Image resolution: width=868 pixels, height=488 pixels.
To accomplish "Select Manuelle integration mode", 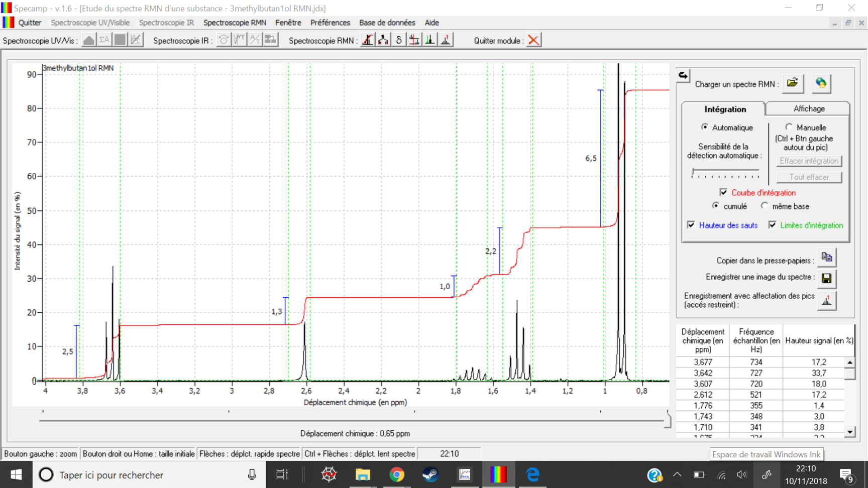I will 806,128.
